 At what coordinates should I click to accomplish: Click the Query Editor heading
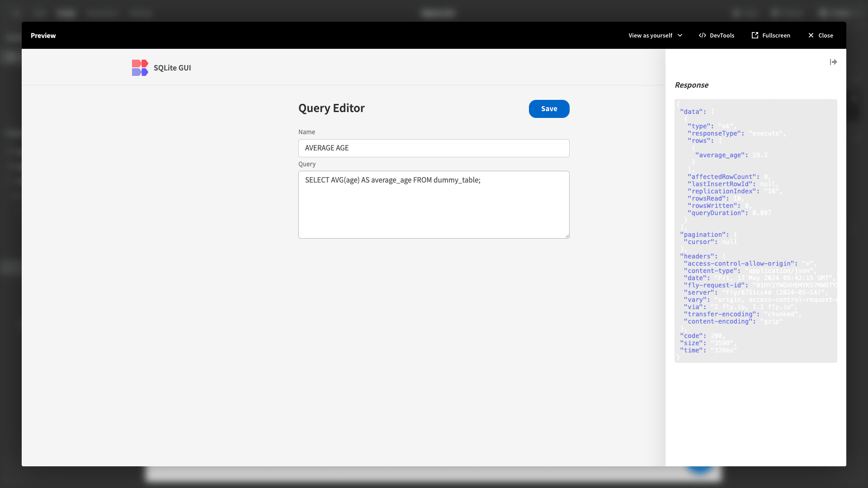pyautogui.click(x=331, y=108)
